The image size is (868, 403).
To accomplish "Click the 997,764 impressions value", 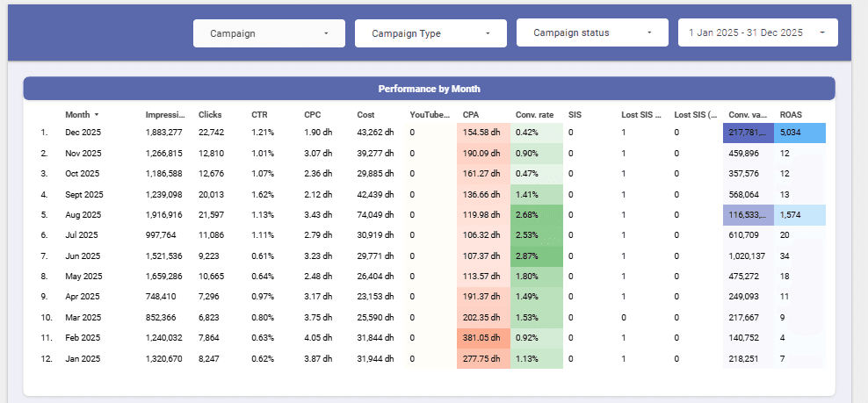I will [x=161, y=235].
